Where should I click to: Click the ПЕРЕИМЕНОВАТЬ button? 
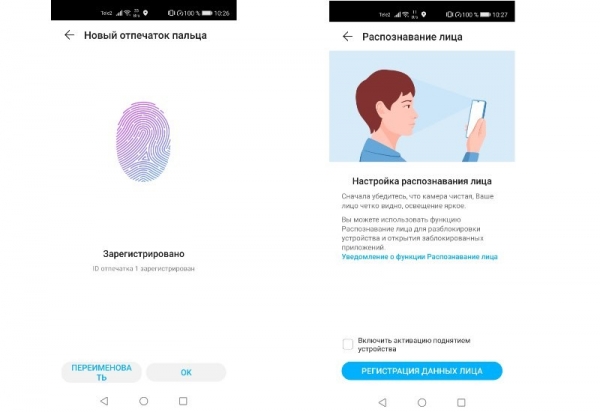click(x=101, y=372)
